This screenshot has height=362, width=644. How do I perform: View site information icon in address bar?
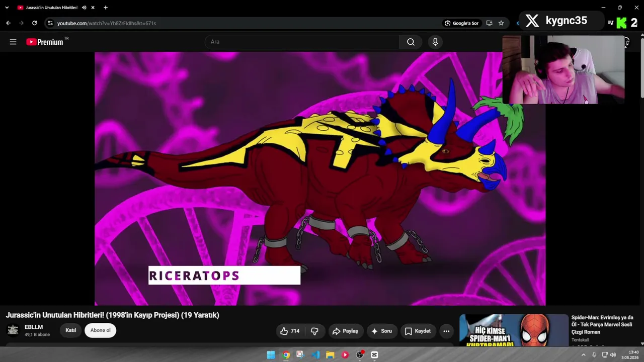tap(50, 23)
